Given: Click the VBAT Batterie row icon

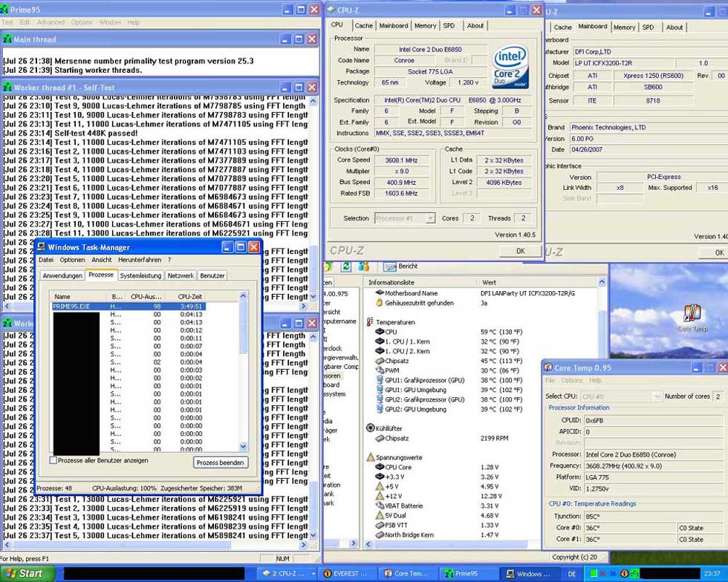Looking at the screenshot, I should [380, 506].
